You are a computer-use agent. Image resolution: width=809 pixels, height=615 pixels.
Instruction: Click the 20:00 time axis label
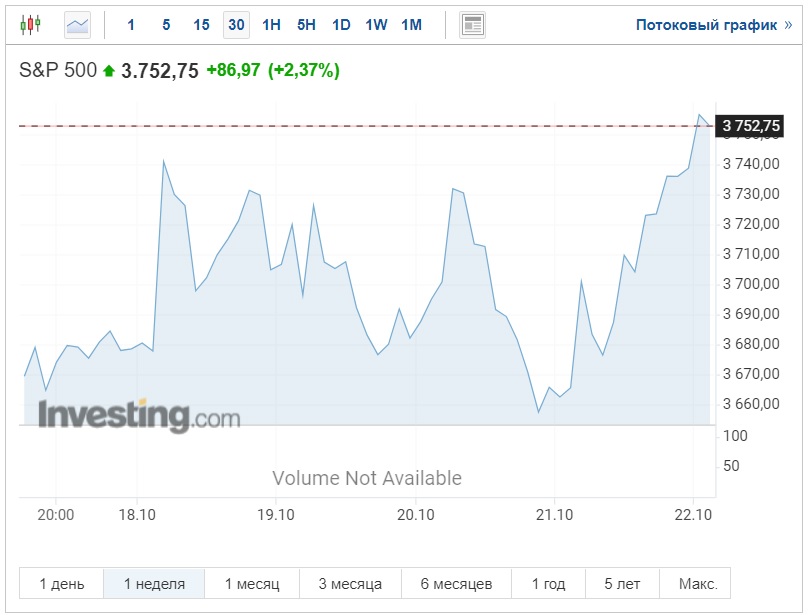pyautogui.click(x=56, y=514)
